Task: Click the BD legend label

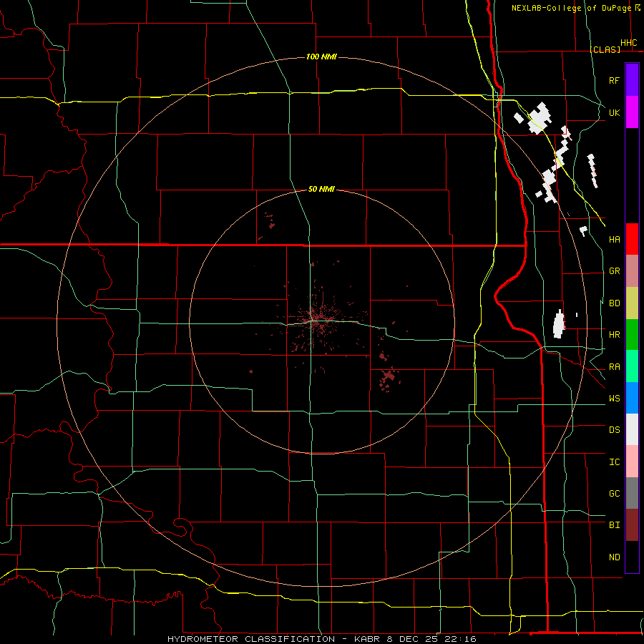Action: pos(614,303)
